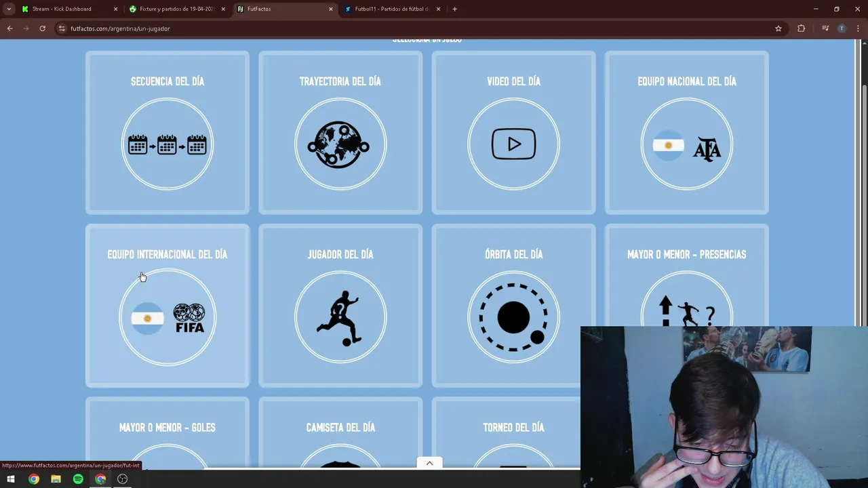Select the TORNEO DEL DÍA card
The height and width of the screenshot is (488, 868).
coord(506,433)
